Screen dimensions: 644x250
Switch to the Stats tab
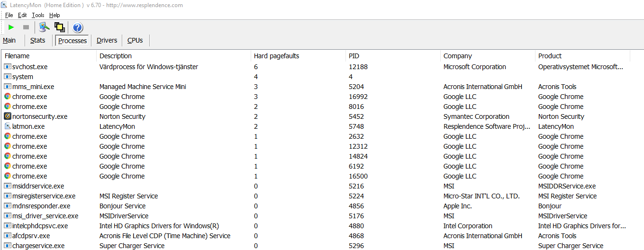coord(38,41)
